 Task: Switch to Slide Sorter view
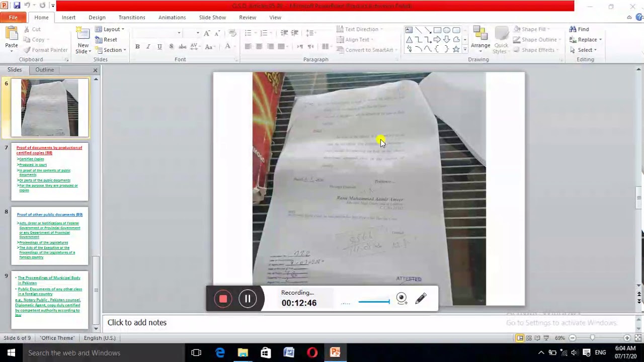pos(529,338)
